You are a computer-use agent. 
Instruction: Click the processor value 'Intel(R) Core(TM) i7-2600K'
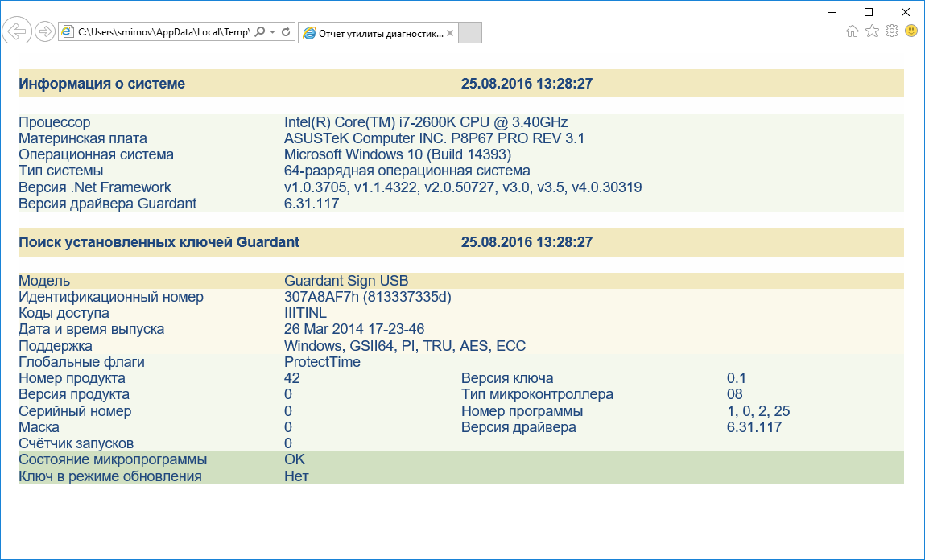426,122
